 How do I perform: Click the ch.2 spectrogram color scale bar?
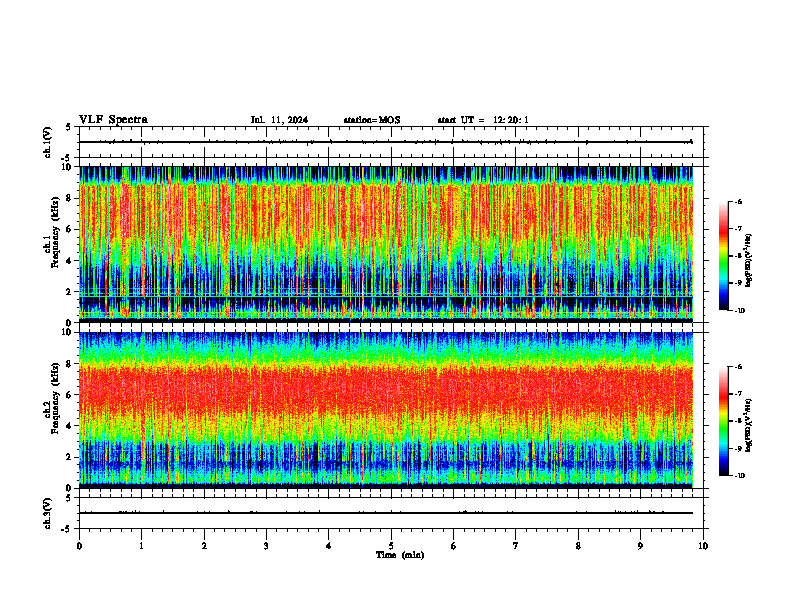[x=723, y=421]
